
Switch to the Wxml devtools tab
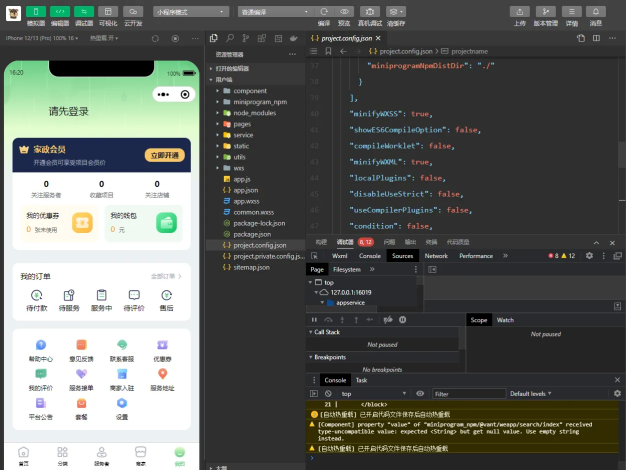(339, 256)
